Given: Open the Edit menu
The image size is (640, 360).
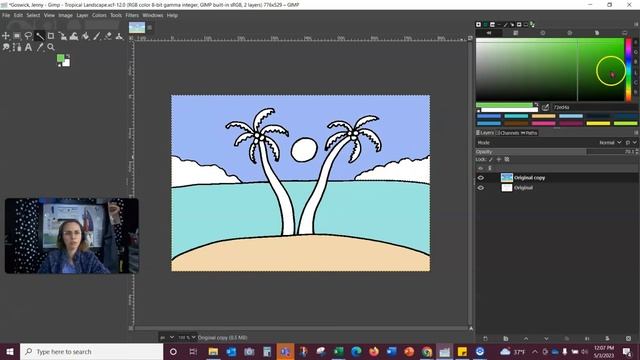Looking at the screenshot, I should coord(18,15).
